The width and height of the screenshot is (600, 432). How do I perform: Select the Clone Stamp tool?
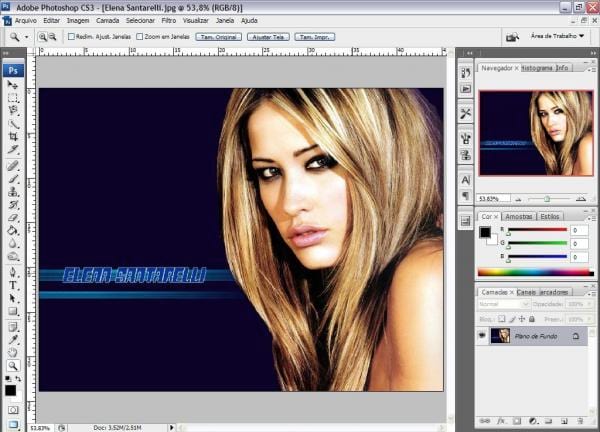pyautogui.click(x=13, y=192)
